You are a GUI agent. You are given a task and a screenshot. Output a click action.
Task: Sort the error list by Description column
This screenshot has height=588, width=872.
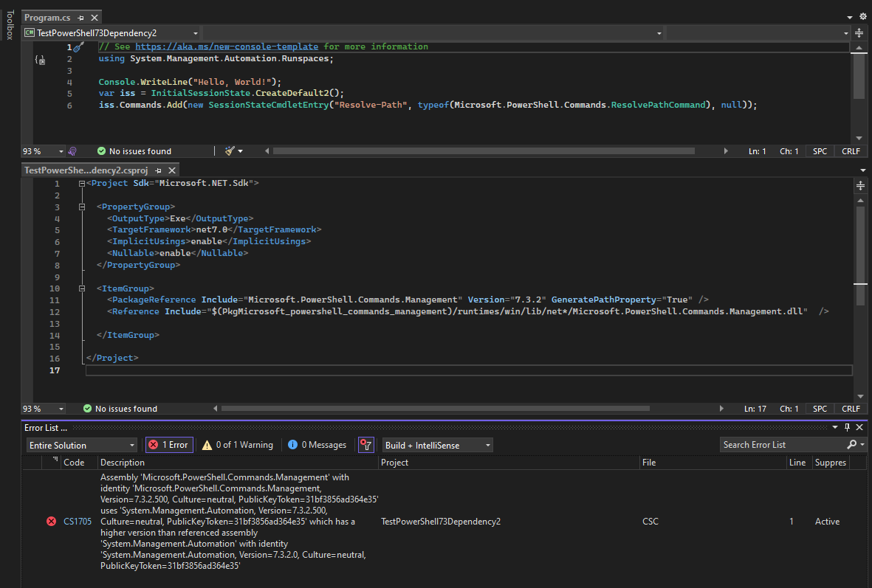pyautogui.click(x=238, y=463)
